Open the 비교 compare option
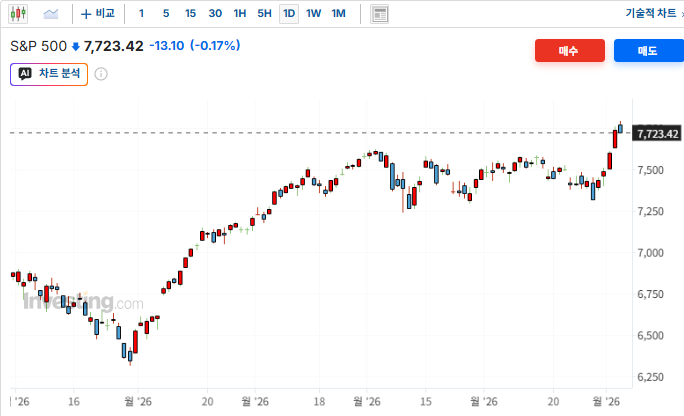The height and width of the screenshot is (416, 684). point(98,14)
